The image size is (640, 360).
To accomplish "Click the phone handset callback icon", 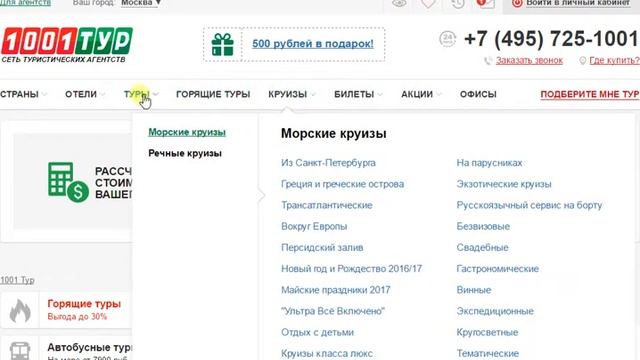I will coord(488,61).
